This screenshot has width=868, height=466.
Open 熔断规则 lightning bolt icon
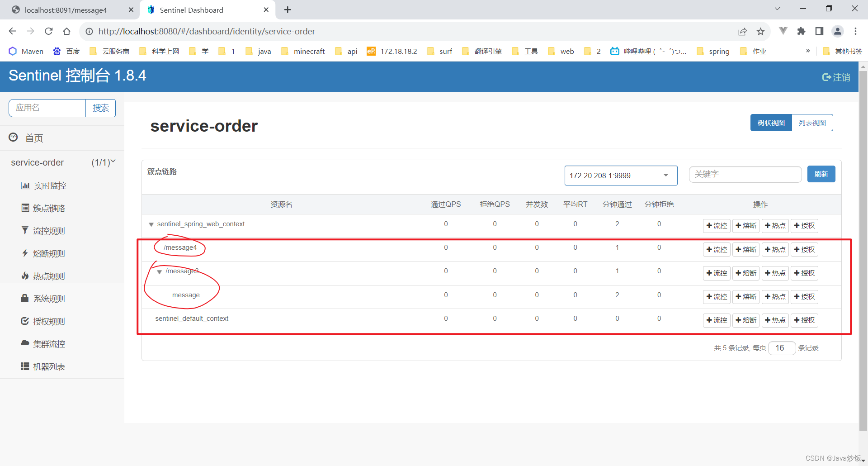pyautogui.click(x=25, y=253)
